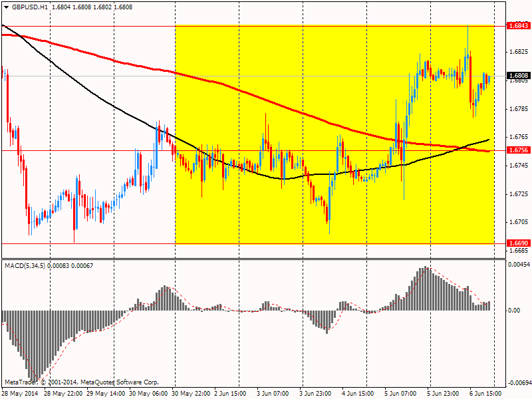Select the red 1.6843 price level label

518,26
